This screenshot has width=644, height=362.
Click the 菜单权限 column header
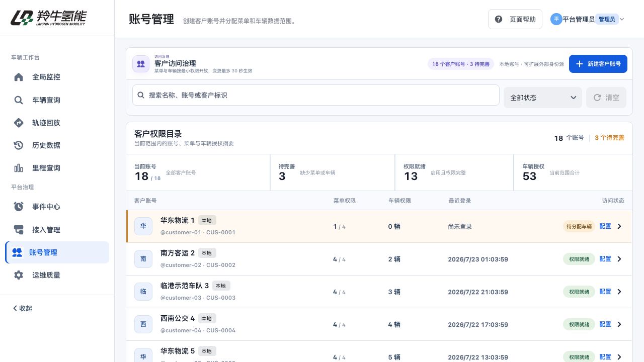point(345,201)
